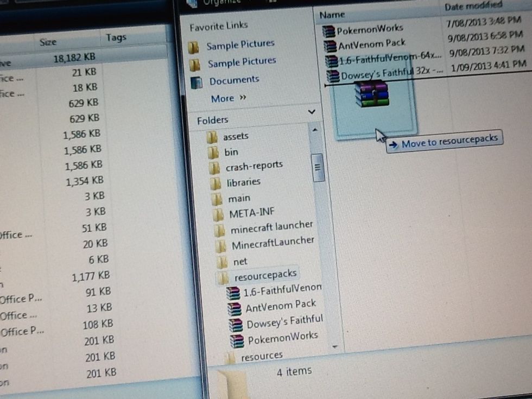Click date 1/09/2013 4:41 PM

point(489,66)
